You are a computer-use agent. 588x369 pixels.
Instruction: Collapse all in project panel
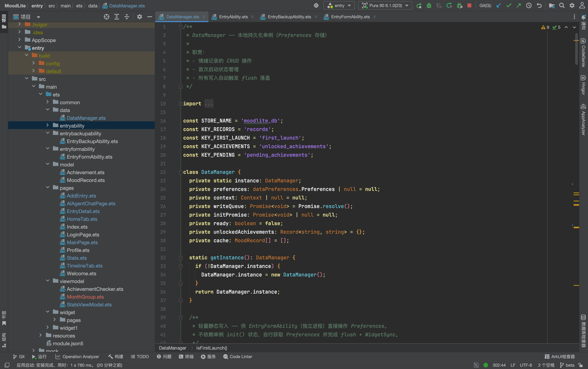(x=127, y=17)
